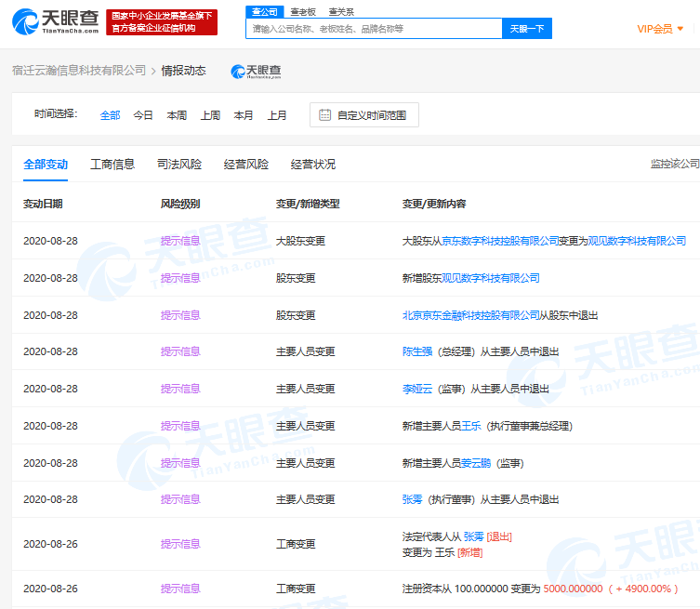Click the 风险级别 column header
Viewport: 700px width, 609px height.
180,204
